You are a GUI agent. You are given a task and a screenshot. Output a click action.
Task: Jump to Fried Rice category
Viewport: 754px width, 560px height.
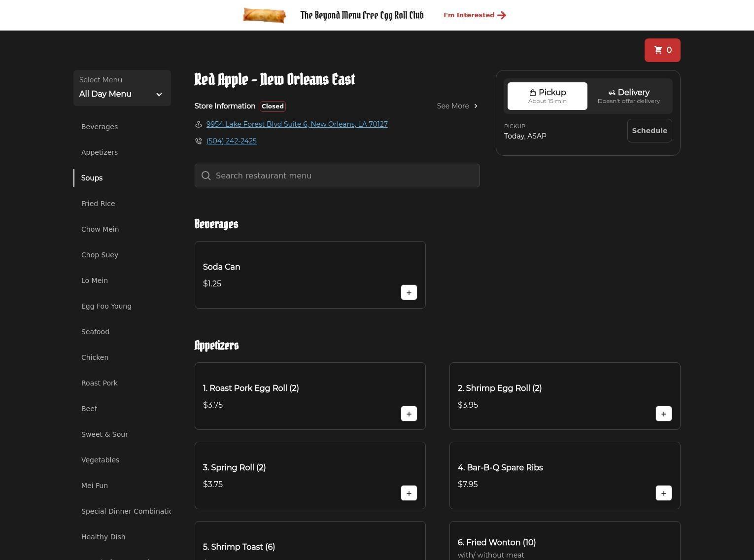[98, 204]
